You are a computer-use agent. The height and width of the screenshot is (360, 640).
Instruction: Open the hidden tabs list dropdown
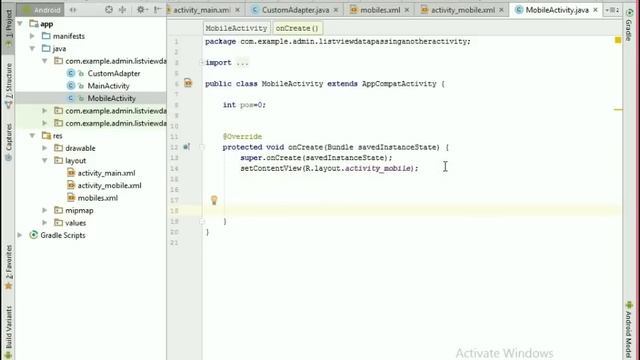612,10
